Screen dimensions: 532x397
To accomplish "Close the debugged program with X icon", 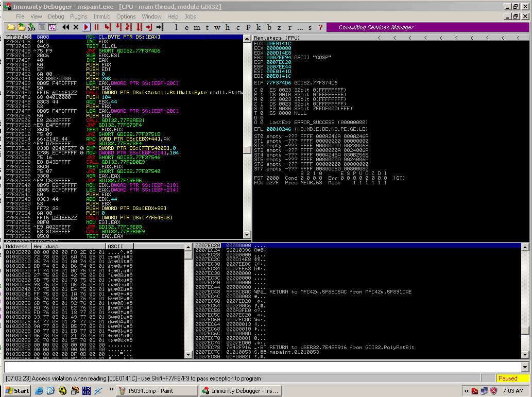I will (x=76, y=27).
